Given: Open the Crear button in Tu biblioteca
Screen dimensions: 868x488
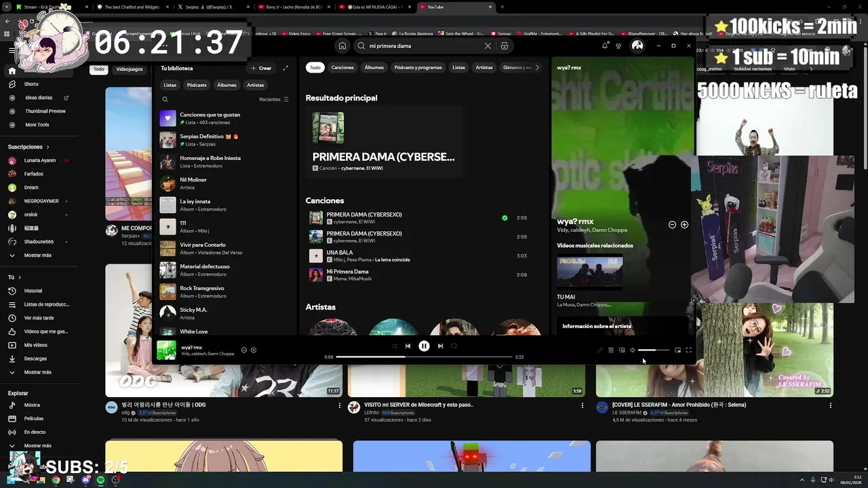Looking at the screenshot, I should [x=261, y=68].
